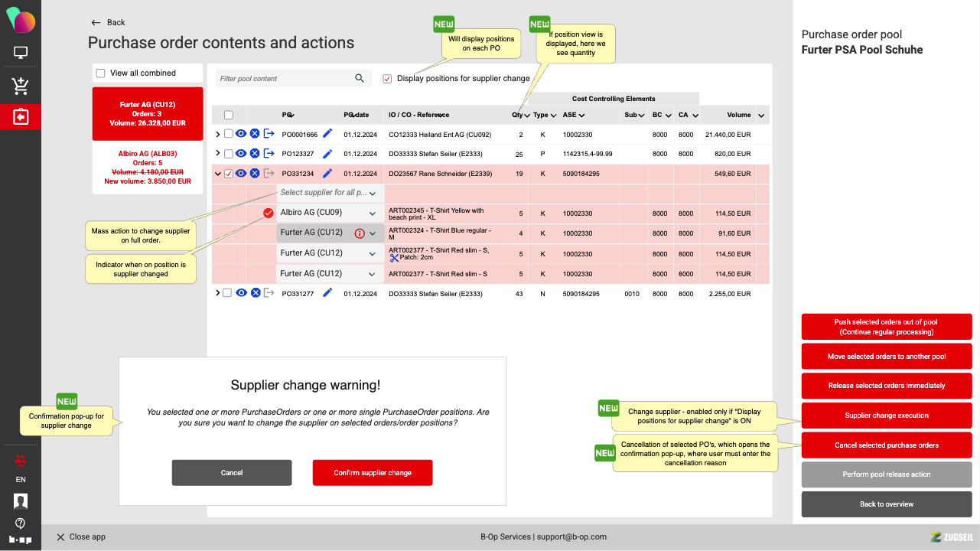Enable the View all combined checkbox
Screen dimensions: 980x551
(100, 73)
